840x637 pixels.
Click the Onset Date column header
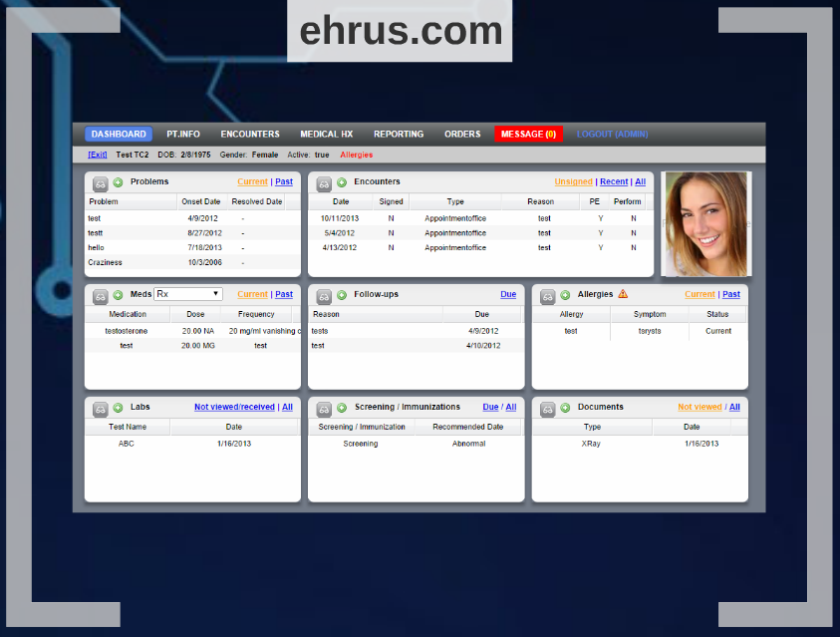click(200, 201)
